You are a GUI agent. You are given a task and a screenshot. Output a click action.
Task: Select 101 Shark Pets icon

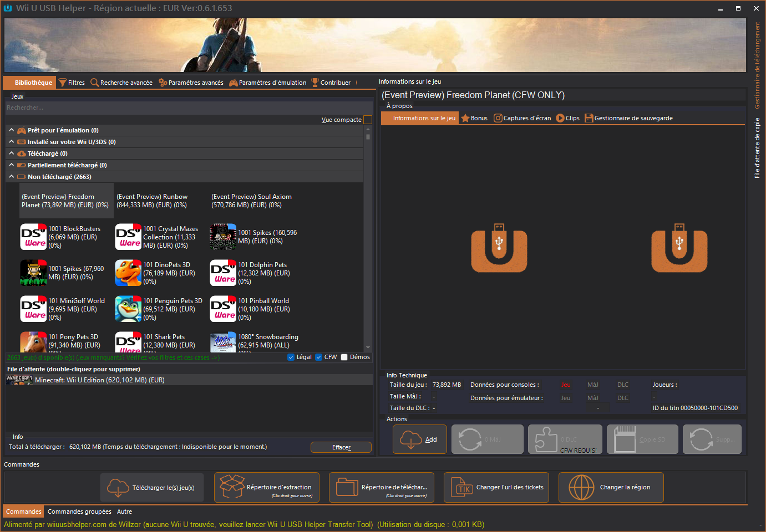click(128, 342)
